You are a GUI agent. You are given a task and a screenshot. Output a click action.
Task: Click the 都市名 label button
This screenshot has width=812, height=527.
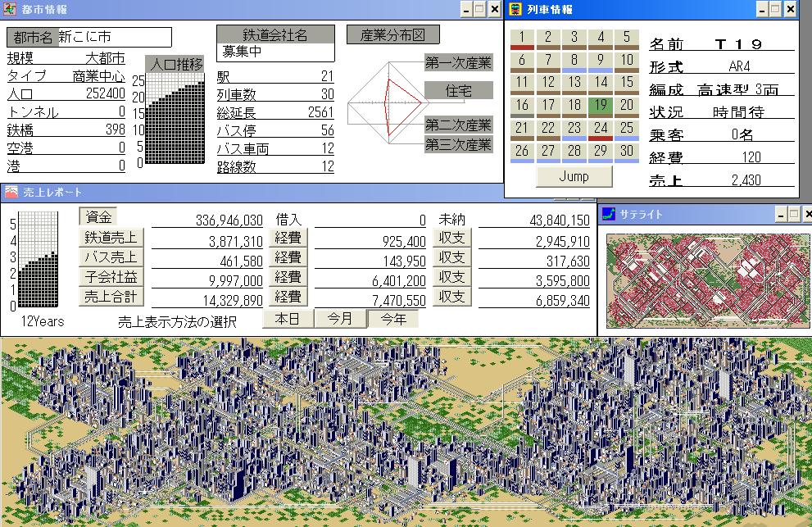pyautogui.click(x=32, y=38)
